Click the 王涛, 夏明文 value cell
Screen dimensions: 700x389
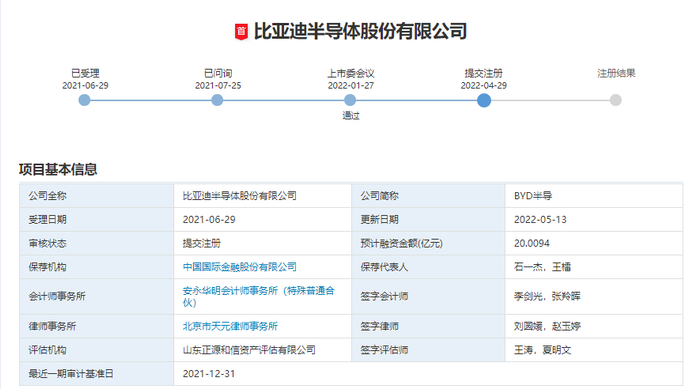[594, 350]
